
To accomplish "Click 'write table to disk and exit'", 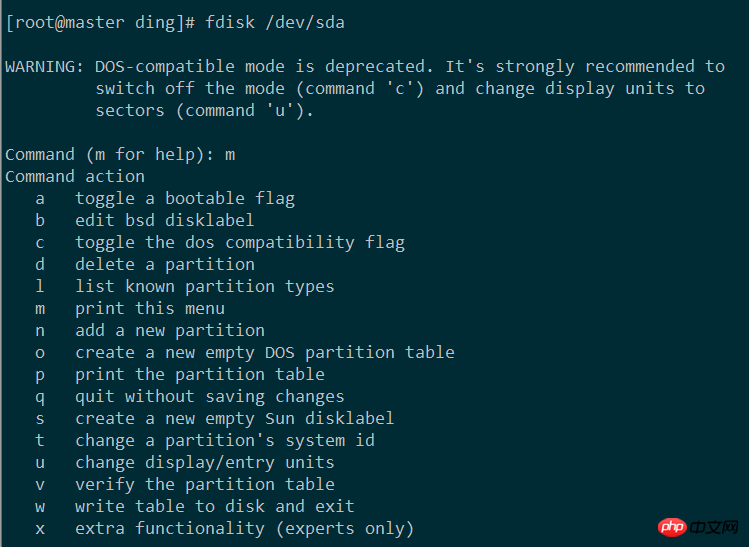I will point(215,506).
